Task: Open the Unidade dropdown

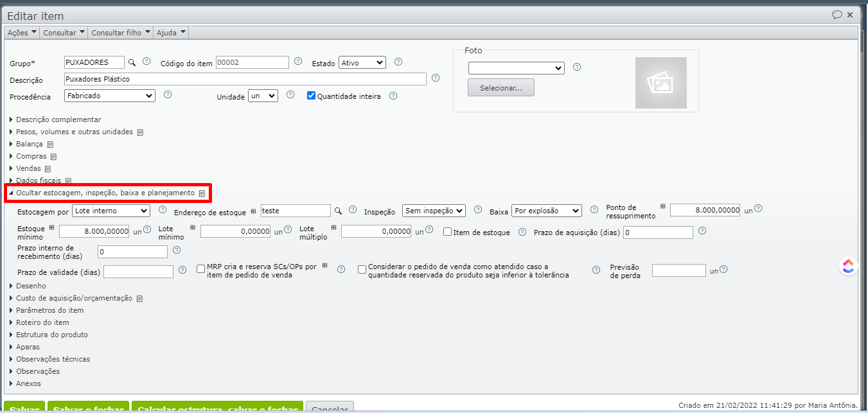Action: point(263,96)
